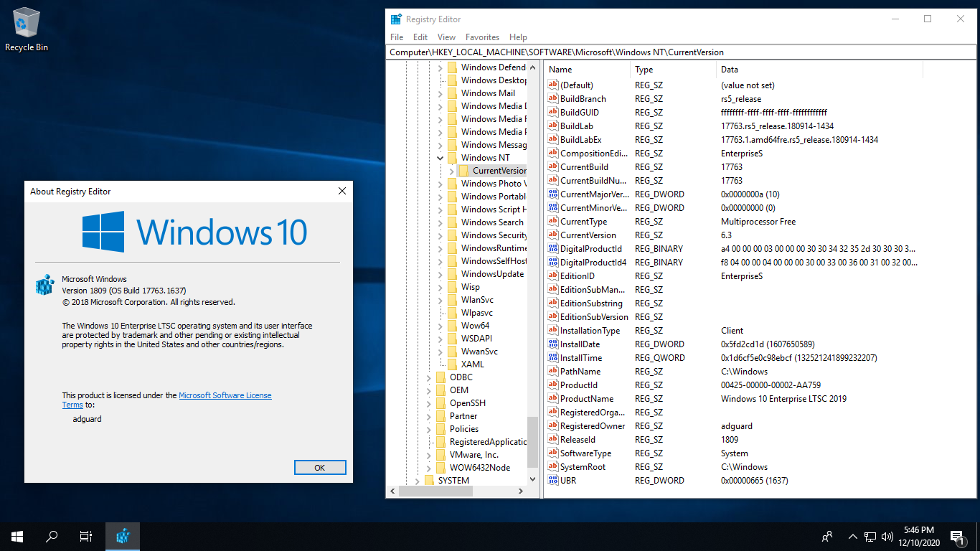This screenshot has width=980, height=551.
Task: Expand the Wow64 tree node
Action: pos(440,325)
